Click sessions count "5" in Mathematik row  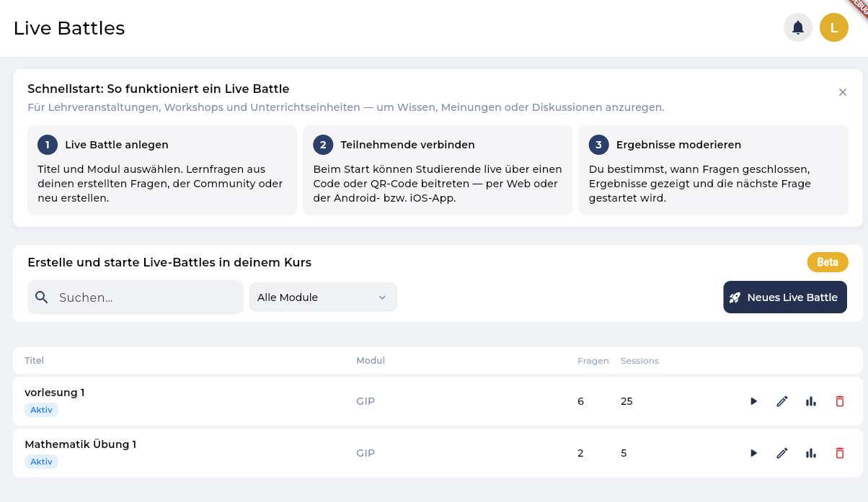coord(624,453)
